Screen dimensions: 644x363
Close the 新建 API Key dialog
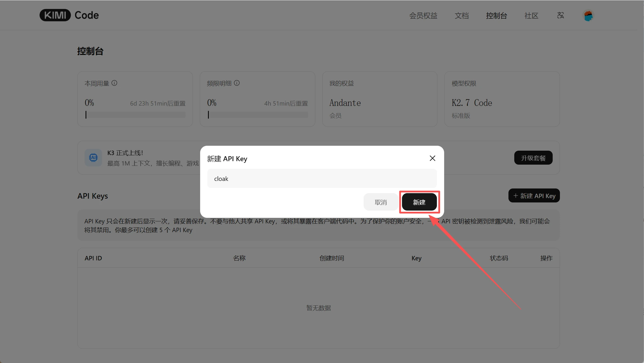pyautogui.click(x=432, y=158)
